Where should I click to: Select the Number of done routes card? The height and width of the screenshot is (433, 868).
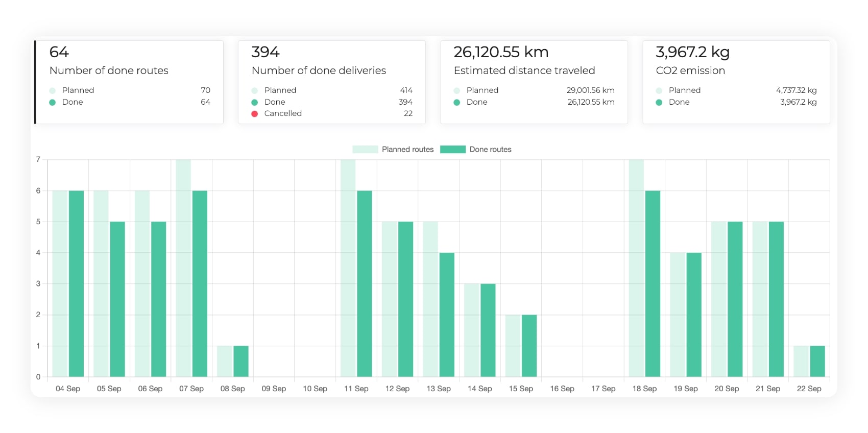coord(129,82)
